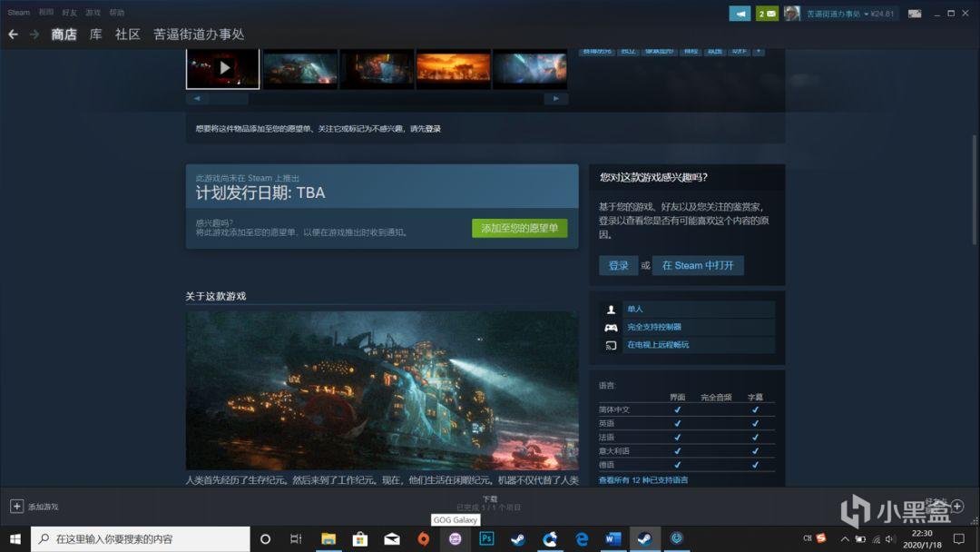Viewport: 980px width, 552px height.
Task: Click the 在 Steam 中打开 button
Action: [x=698, y=266]
